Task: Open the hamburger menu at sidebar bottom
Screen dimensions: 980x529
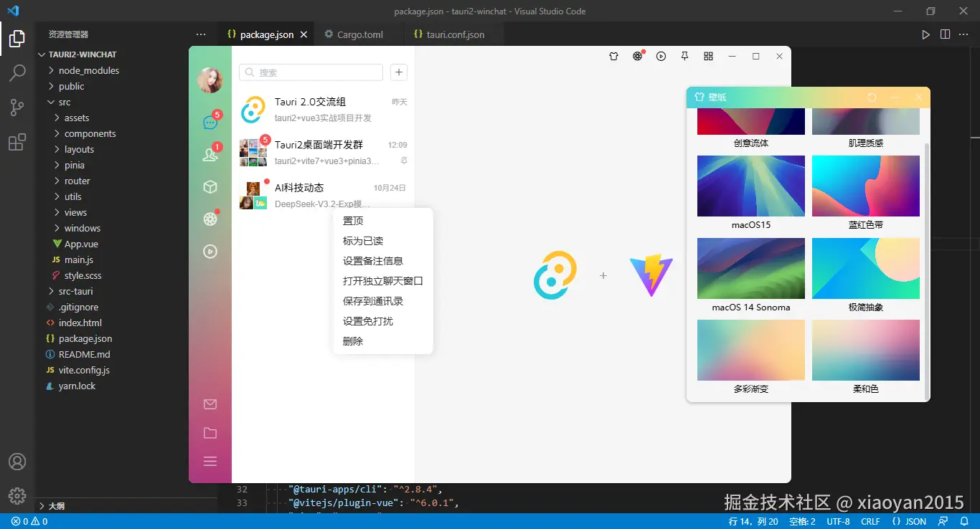Action: click(209, 461)
